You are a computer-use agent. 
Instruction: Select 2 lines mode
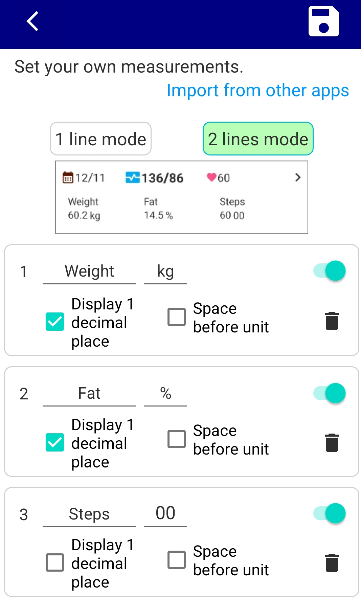(x=258, y=139)
